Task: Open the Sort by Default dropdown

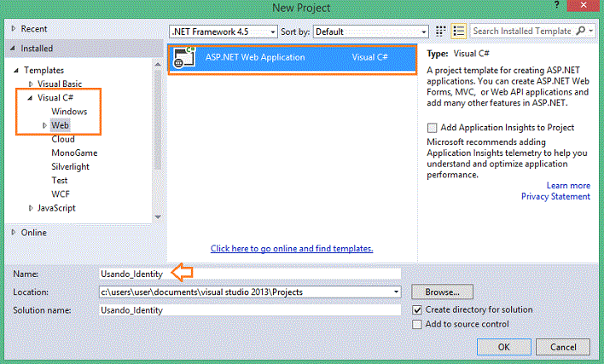Action: 371,32
